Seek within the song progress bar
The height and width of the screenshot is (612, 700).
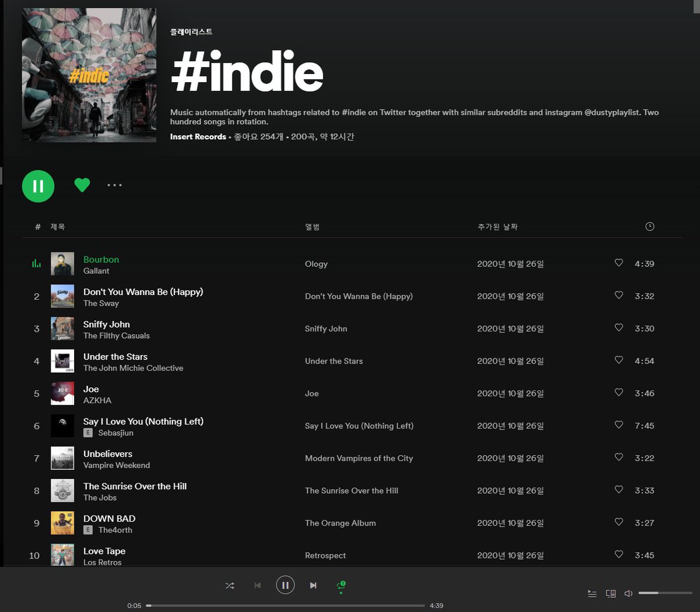tap(285, 606)
